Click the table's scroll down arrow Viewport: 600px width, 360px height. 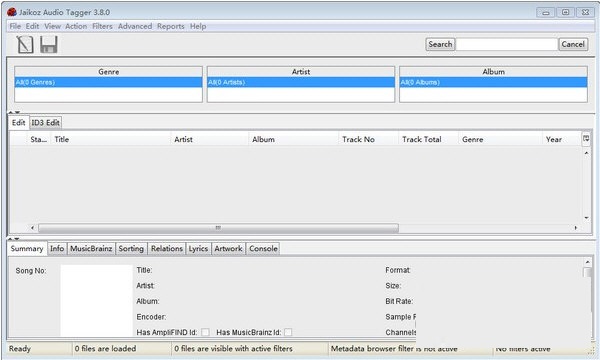pyautogui.click(x=586, y=218)
